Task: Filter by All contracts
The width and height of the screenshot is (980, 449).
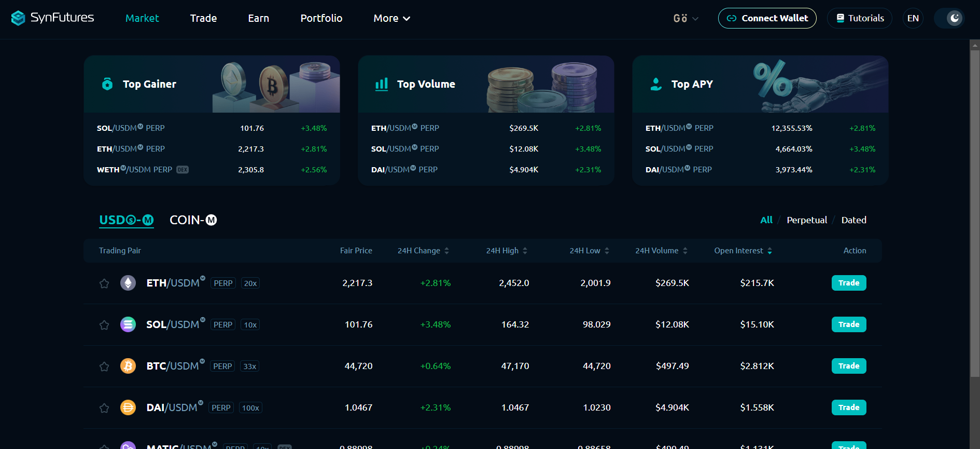Action: click(x=766, y=220)
